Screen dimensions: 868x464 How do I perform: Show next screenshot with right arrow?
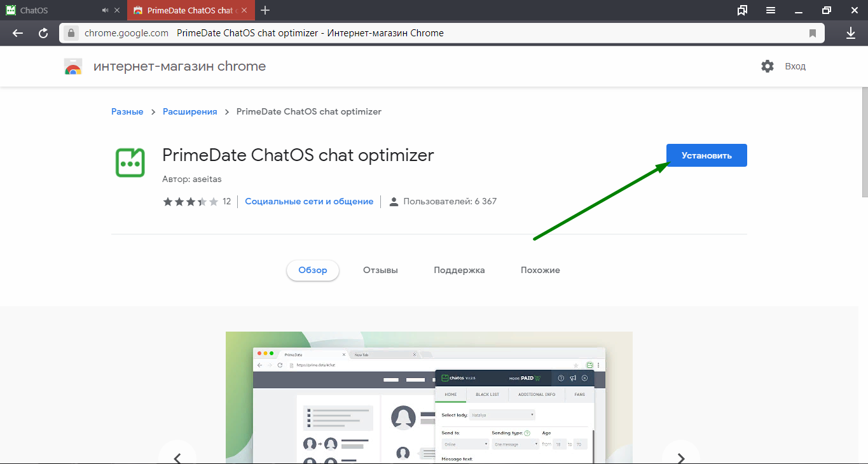681,458
